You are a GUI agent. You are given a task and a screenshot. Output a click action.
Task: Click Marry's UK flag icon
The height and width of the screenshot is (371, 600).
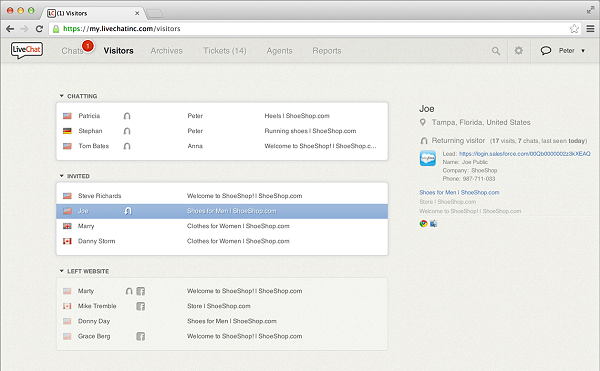67,226
